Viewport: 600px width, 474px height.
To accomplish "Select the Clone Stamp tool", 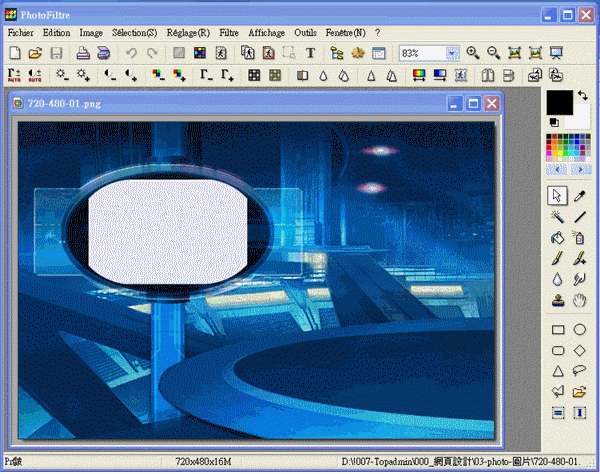I will (x=558, y=300).
